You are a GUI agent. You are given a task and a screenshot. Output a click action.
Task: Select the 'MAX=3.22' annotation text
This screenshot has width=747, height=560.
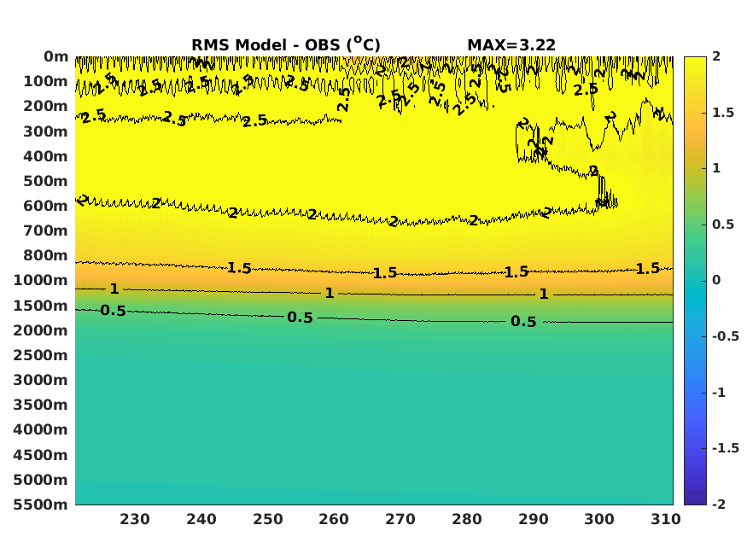(x=511, y=45)
